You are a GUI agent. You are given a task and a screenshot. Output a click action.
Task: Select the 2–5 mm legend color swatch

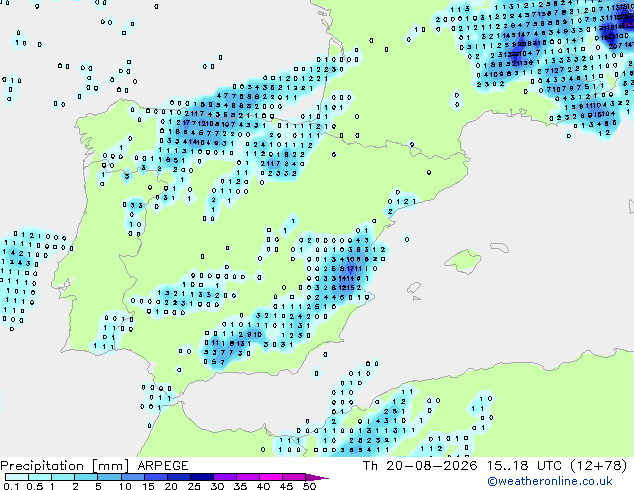click(86, 477)
